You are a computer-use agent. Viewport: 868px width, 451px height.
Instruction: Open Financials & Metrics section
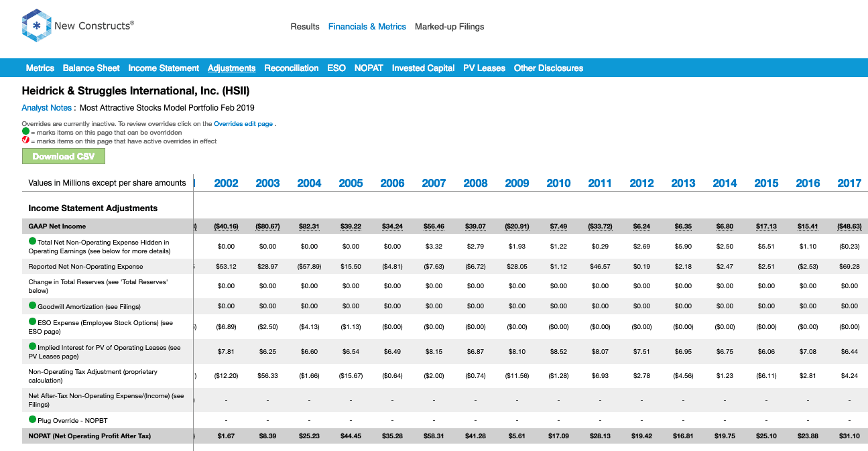[x=367, y=27]
